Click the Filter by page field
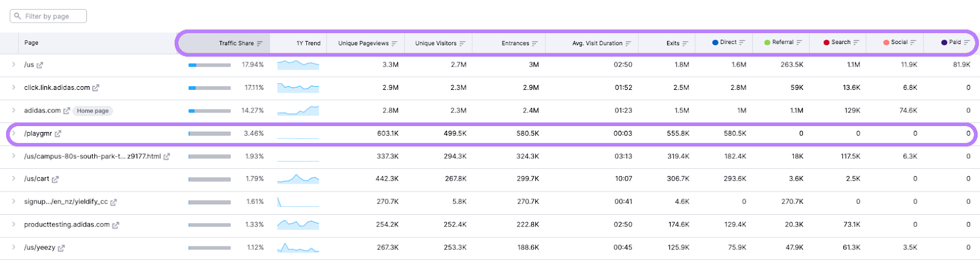 click(x=48, y=16)
